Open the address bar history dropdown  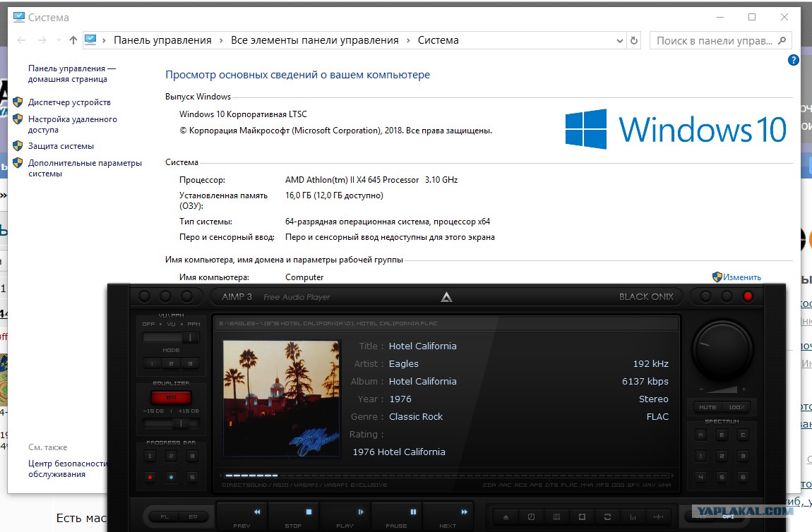pos(620,41)
